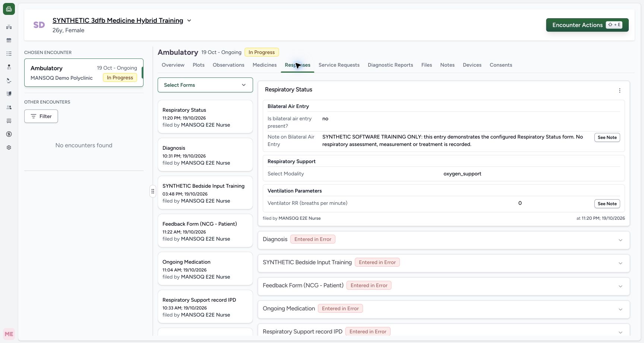Open the checklist icon in sidebar

[x=9, y=54]
